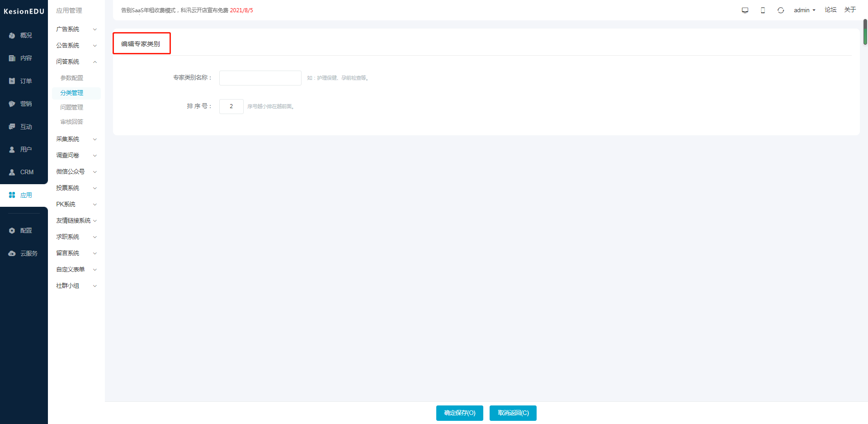Click the vertical page scrollbar
Viewport: 868px width, 424px height.
865,32
